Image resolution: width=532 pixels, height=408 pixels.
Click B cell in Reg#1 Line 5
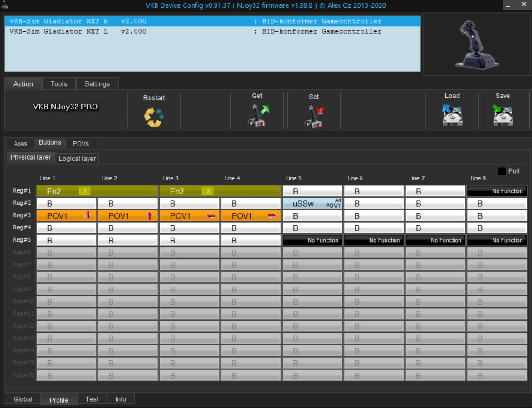tap(312, 191)
